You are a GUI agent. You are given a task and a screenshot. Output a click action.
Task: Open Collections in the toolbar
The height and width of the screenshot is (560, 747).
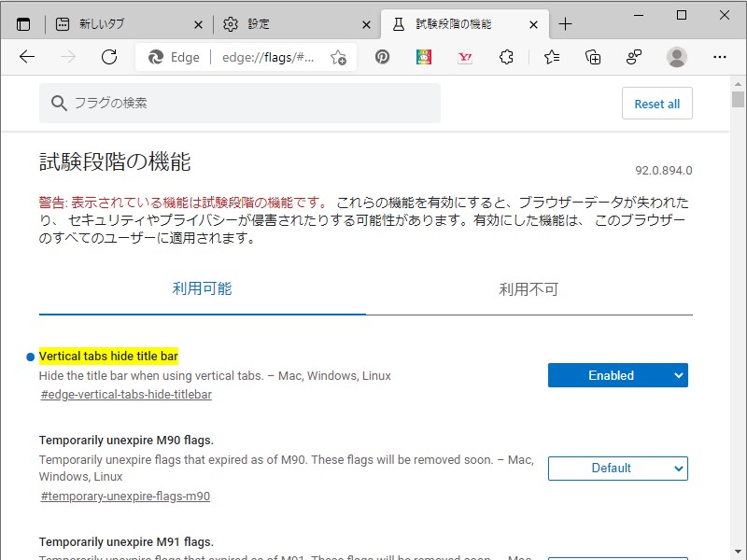point(592,56)
